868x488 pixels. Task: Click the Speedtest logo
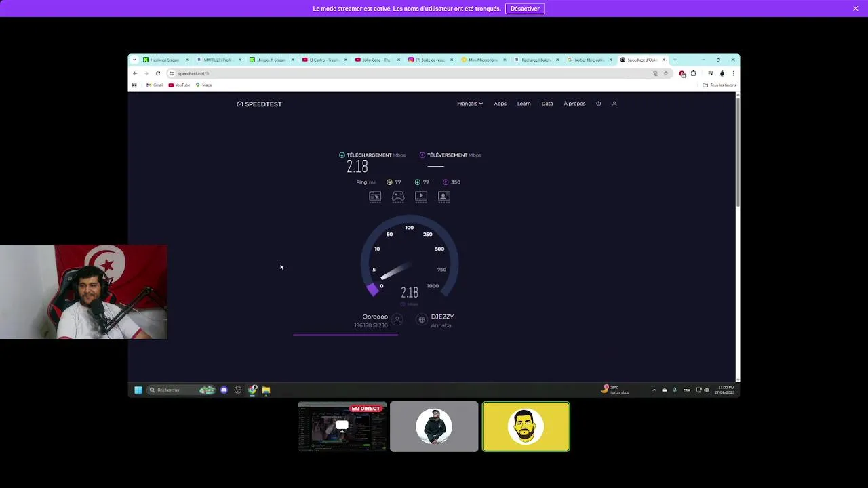(x=259, y=104)
